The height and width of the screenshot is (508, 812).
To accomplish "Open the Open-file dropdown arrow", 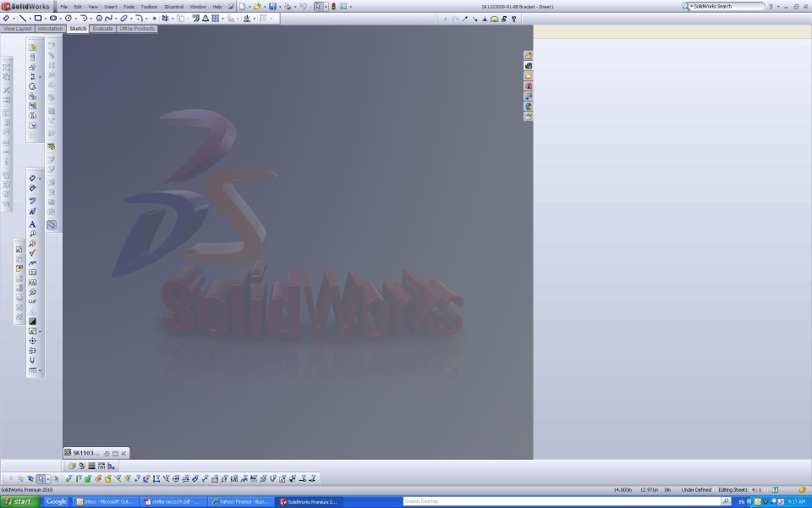I will (x=264, y=8).
